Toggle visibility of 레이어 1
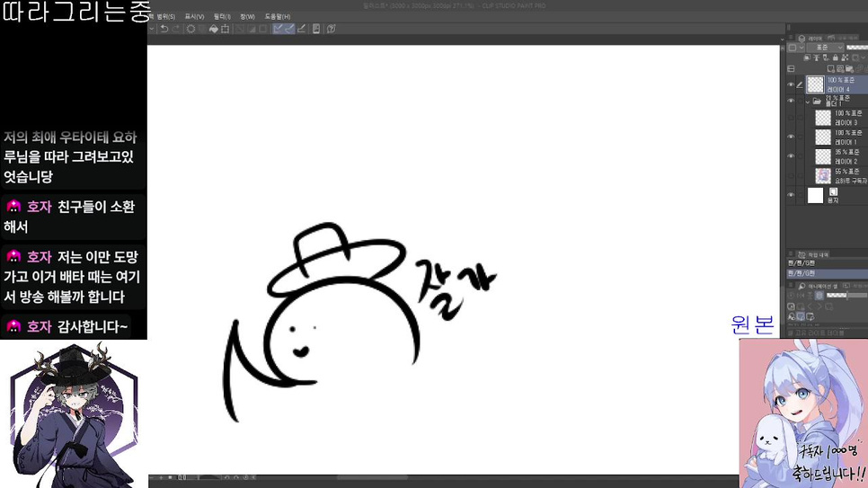Viewport: 868px width, 488px height. (x=791, y=137)
